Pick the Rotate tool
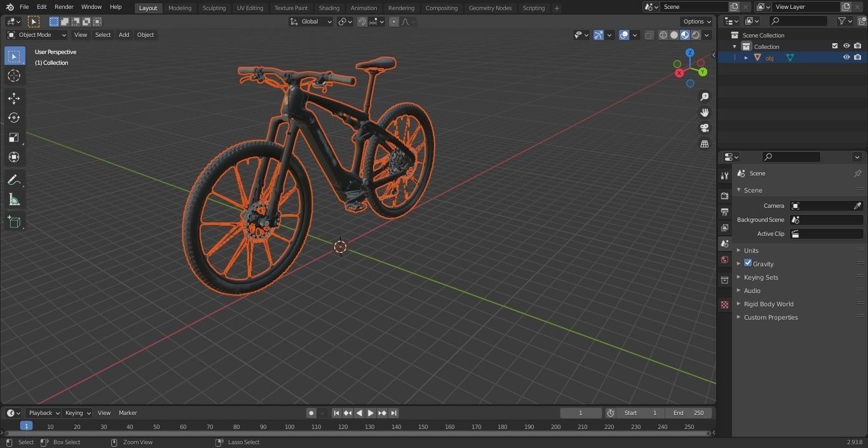This screenshot has width=868, height=448. click(x=14, y=118)
